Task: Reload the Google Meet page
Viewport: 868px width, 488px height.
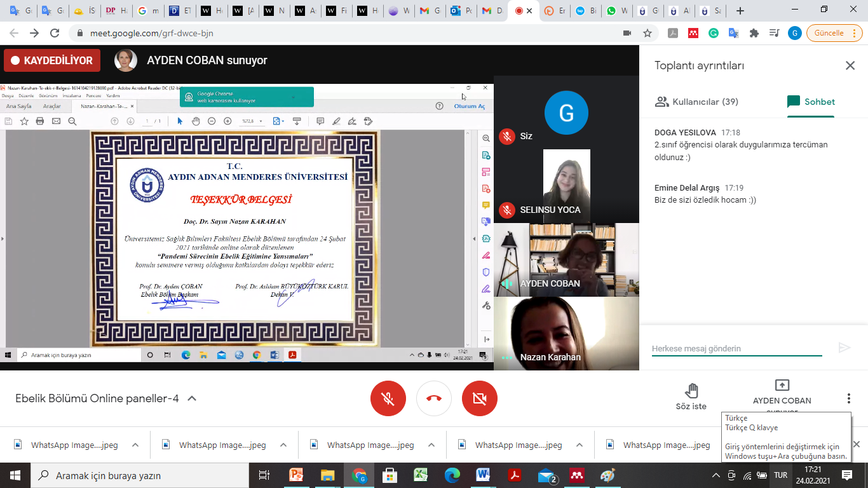Action: pos(55,33)
